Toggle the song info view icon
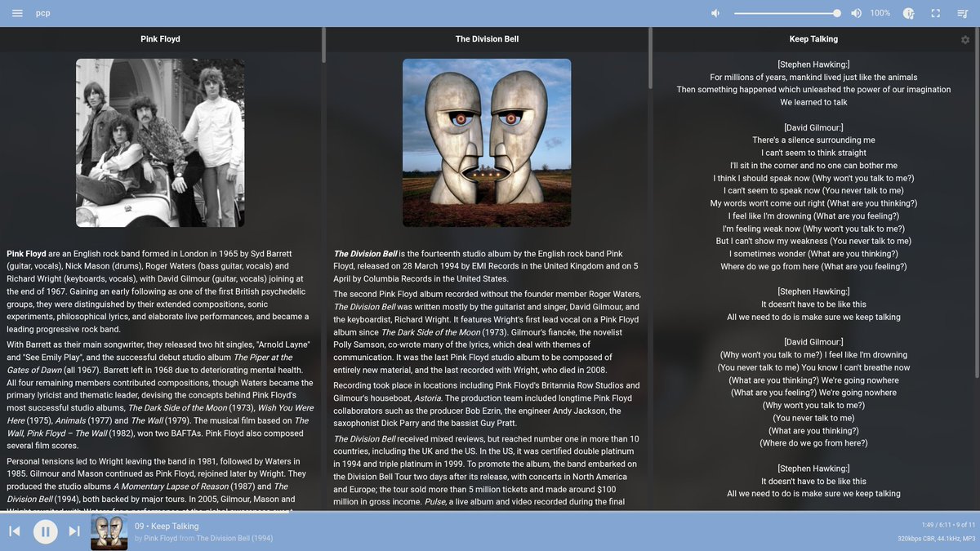Image resolution: width=980 pixels, height=551 pixels. [908, 13]
